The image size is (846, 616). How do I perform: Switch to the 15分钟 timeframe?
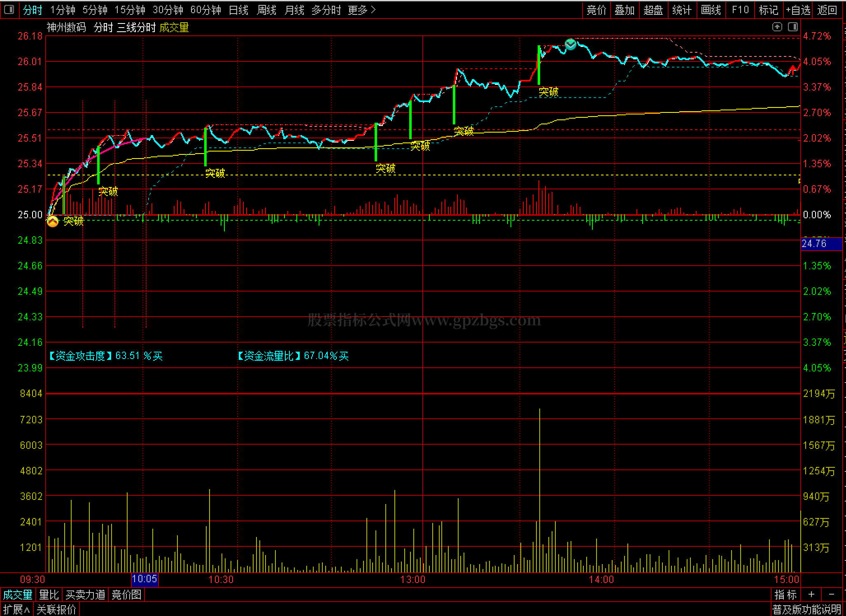click(x=130, y=10)
